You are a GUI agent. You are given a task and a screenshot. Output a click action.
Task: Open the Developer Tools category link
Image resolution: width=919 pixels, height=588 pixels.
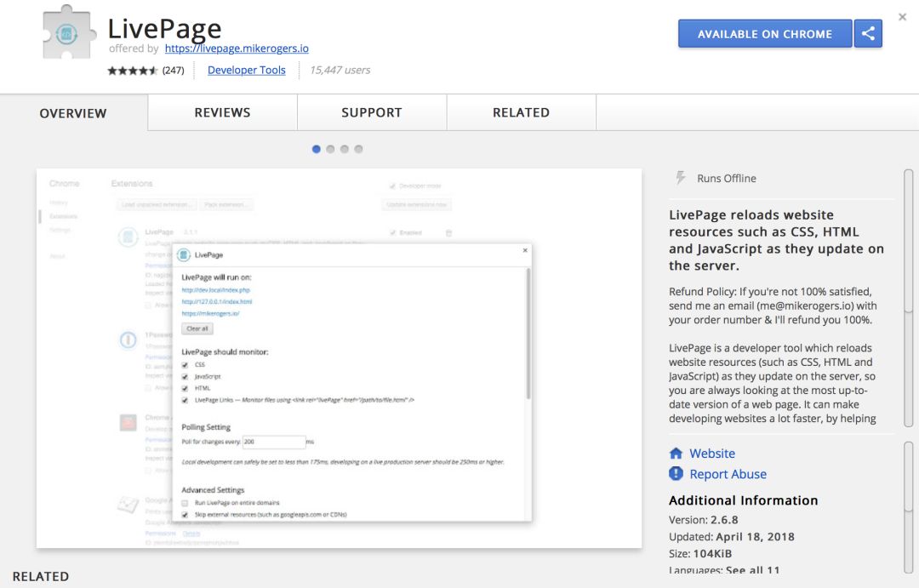pos(246,71)
